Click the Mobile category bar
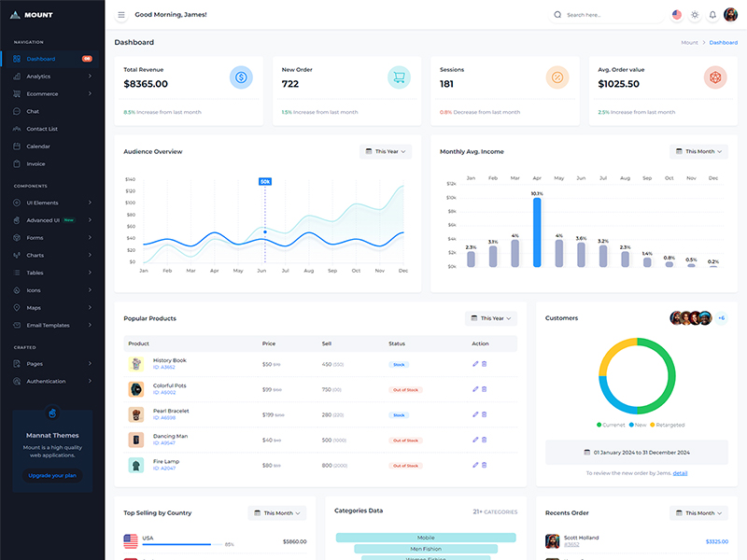 [426, 538]
